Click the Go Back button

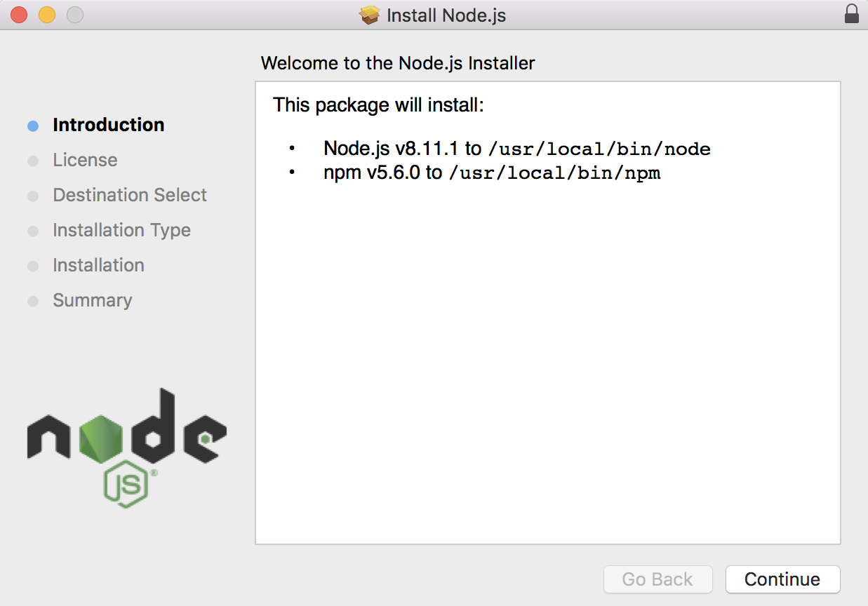[657, 579]
